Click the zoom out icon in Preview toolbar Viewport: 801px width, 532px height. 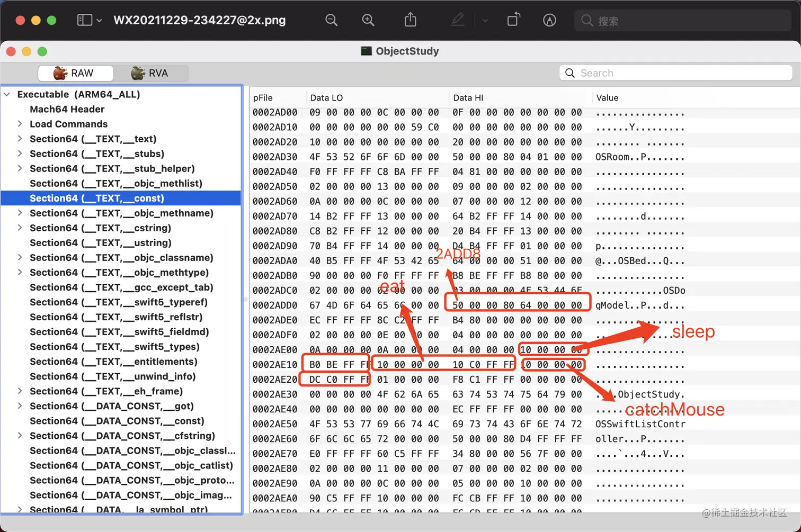pos(331,20)
